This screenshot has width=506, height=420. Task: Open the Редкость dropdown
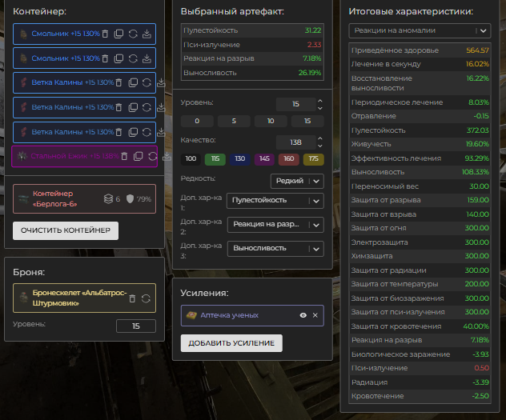[x=297, y=181]
